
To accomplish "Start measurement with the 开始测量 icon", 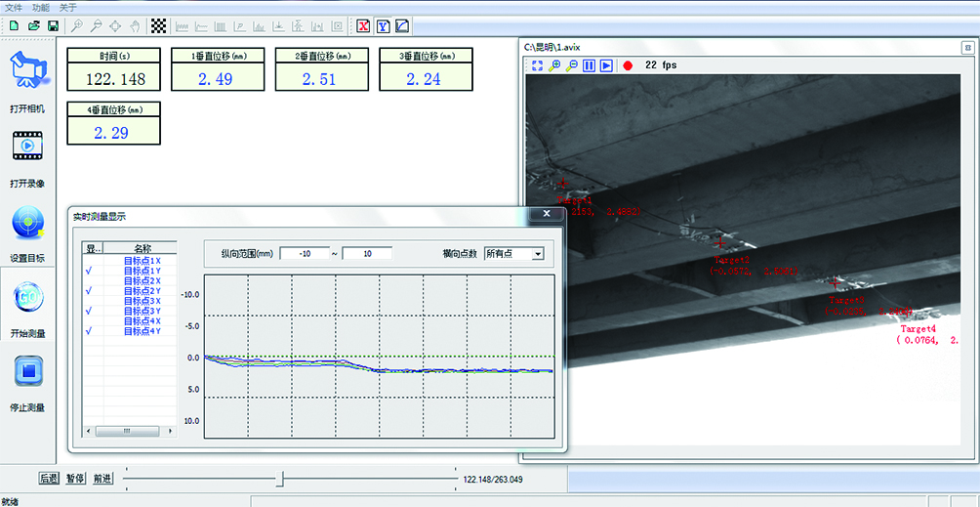I will click(x=28, y=298).
